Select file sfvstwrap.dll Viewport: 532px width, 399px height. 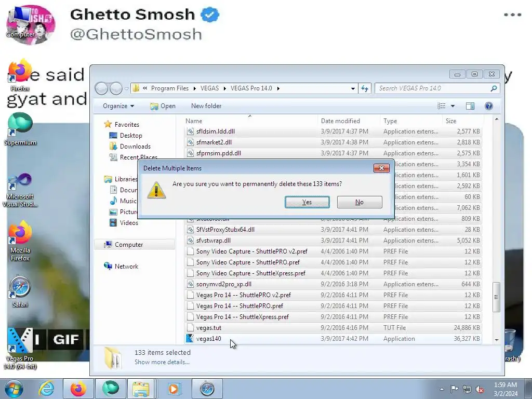tap(214, 240)
